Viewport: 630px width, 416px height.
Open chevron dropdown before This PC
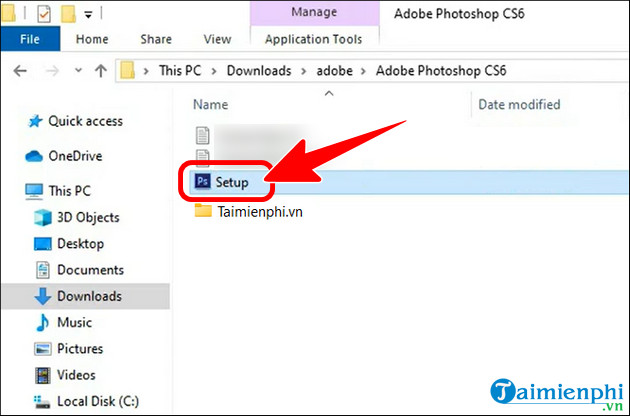pos(146,71)
